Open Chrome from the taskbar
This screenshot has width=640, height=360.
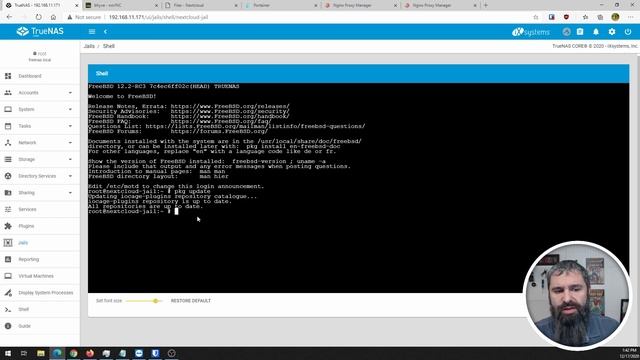tap(73, 353)
